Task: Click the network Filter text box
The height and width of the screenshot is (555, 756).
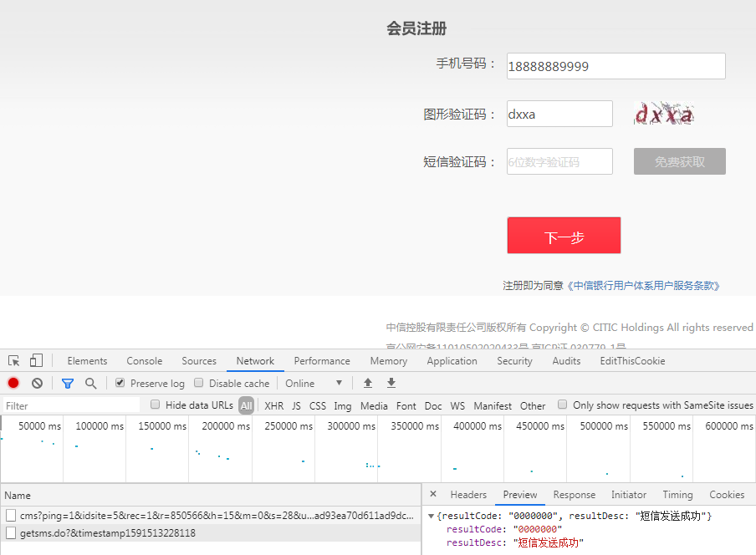Action: [71, 405]
